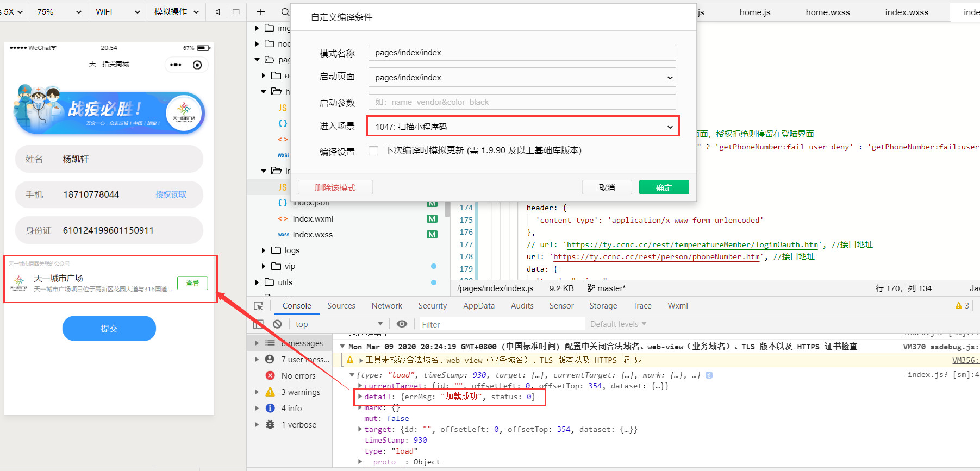The width and height of the screenshot is (980, 471).
Task: Switch to the home.js editor tab
Action: pyautogui.click(x=755, y=12)
